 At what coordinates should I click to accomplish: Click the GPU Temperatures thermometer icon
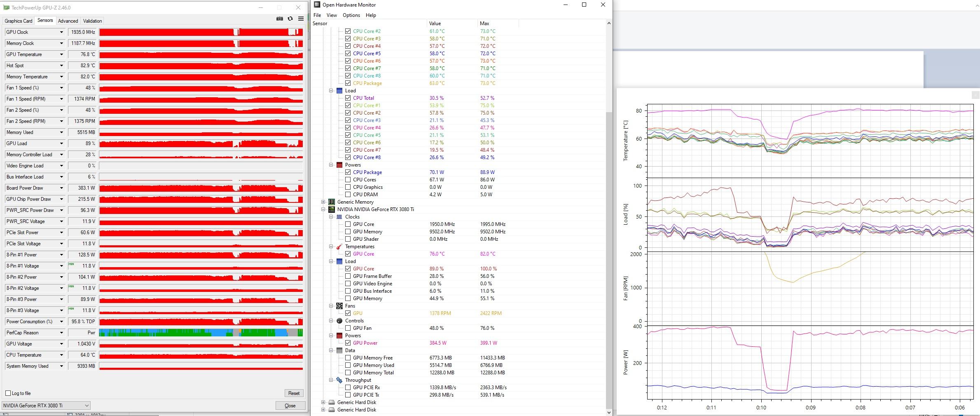pos(339,247)
